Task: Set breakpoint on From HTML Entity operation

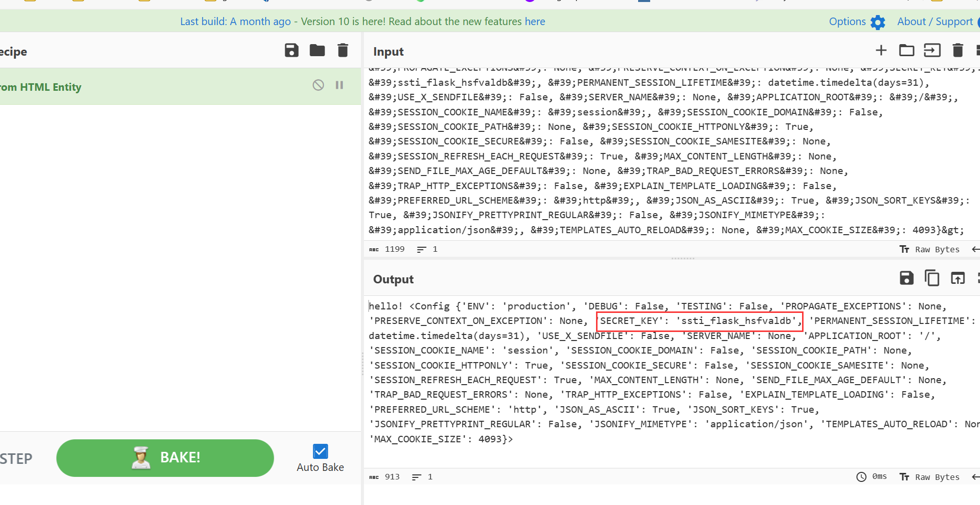Action: point(339,85)
